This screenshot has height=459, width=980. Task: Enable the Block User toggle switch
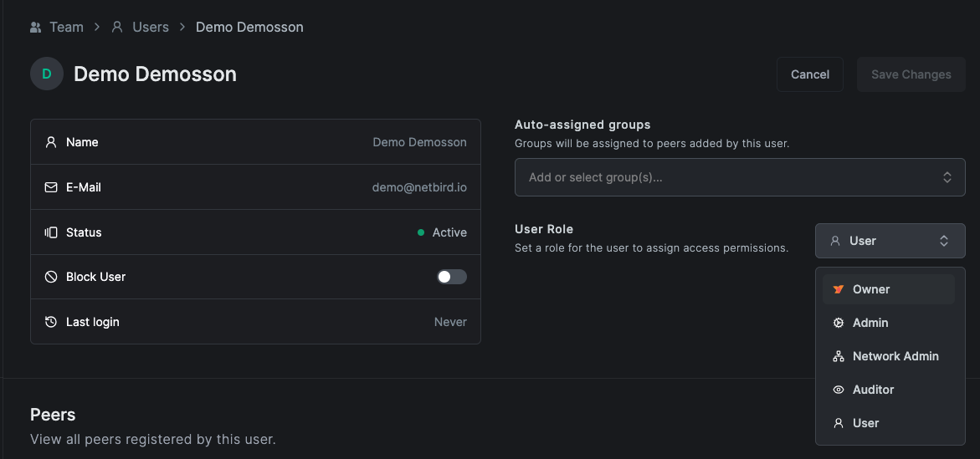click(452, 277)
